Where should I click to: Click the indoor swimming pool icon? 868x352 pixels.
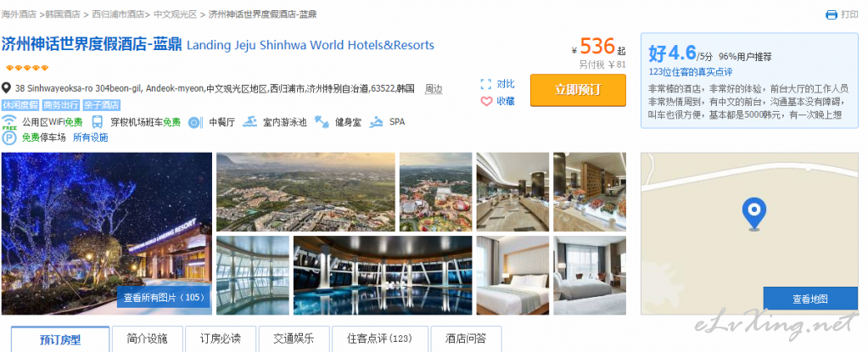[x=251, y=122]
